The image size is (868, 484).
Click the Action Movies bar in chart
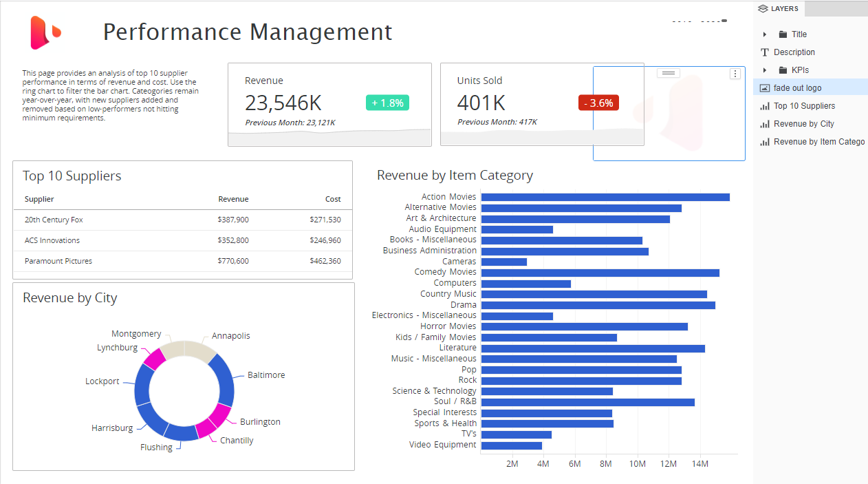point(605,197)
